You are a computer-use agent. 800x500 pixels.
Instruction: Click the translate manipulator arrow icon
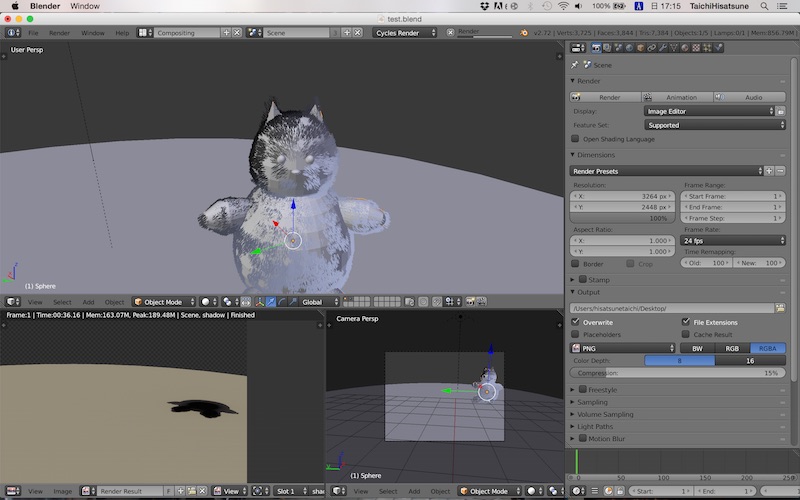pyautogui.click(x=271, y=302)
